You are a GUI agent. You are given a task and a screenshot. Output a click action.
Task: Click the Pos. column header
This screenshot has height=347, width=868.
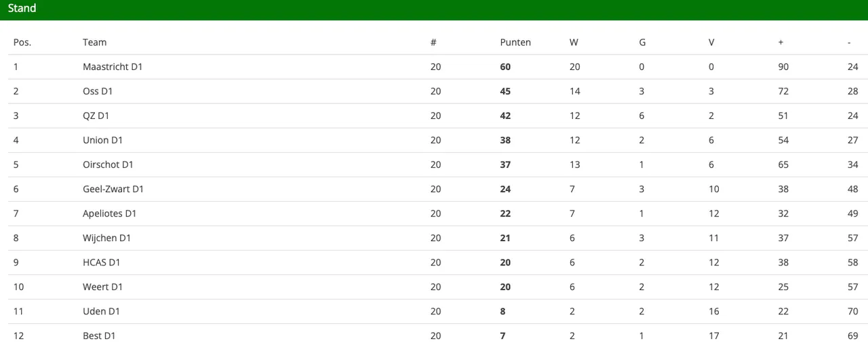click(x=22, y=42)
